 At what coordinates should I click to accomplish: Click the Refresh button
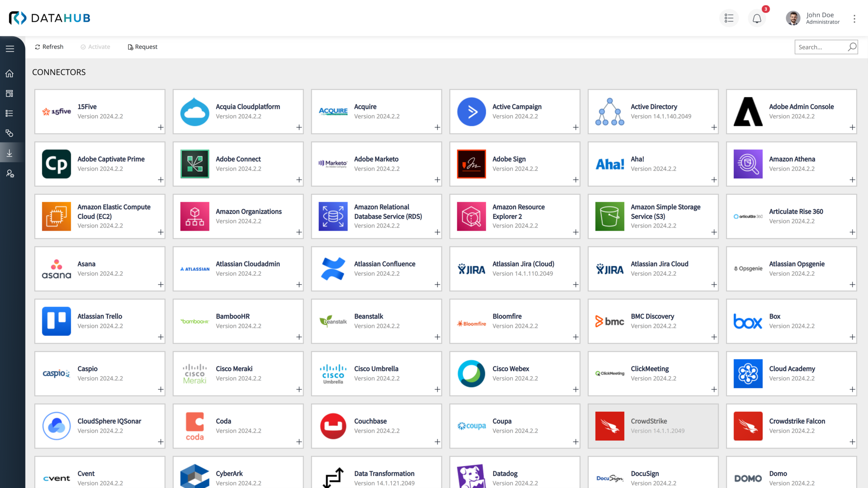(x=49, y=47)
